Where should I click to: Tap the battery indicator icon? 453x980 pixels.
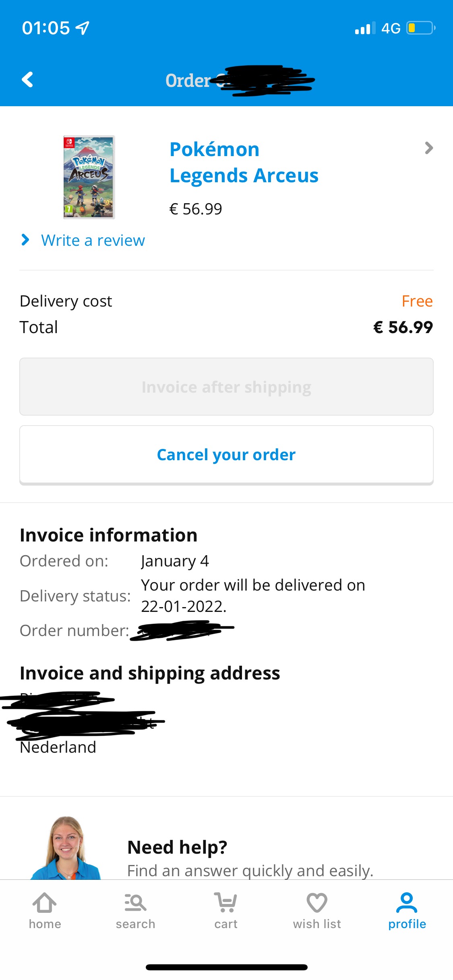click(421, 28)
